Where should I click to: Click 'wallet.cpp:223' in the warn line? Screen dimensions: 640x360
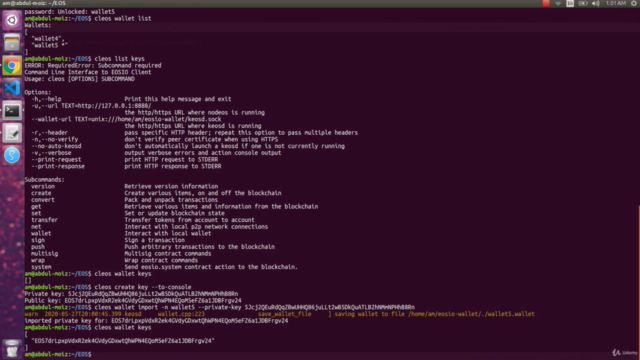[181, 314]
